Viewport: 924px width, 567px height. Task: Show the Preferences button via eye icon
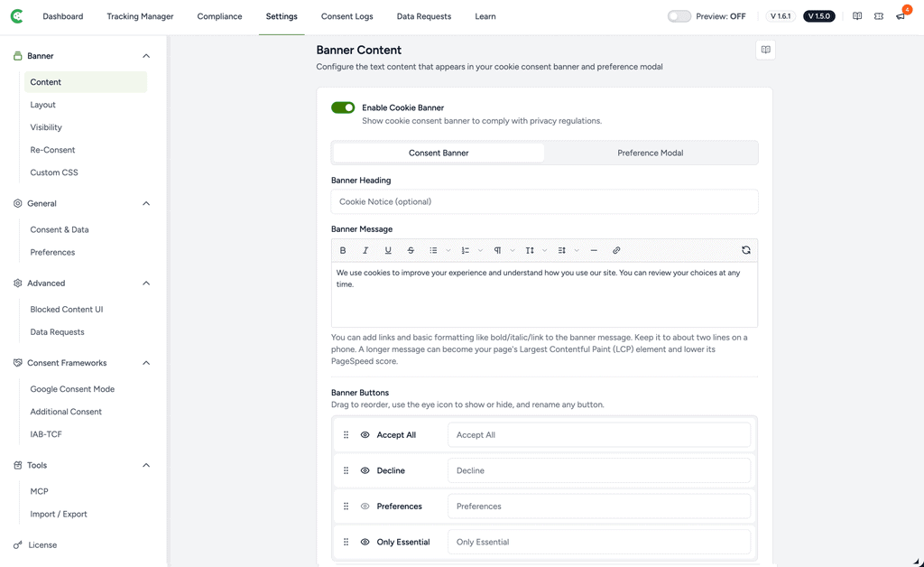[365, 507]
